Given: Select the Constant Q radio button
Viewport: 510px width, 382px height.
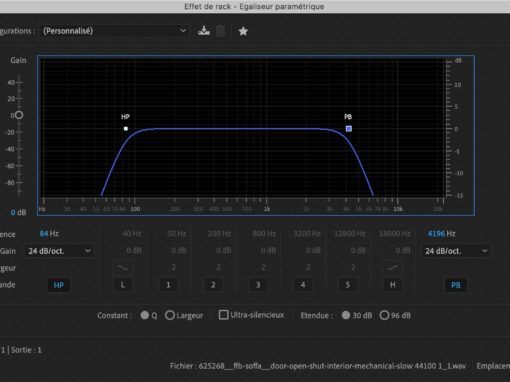Looking at the screenshot, I should [145, 315].
